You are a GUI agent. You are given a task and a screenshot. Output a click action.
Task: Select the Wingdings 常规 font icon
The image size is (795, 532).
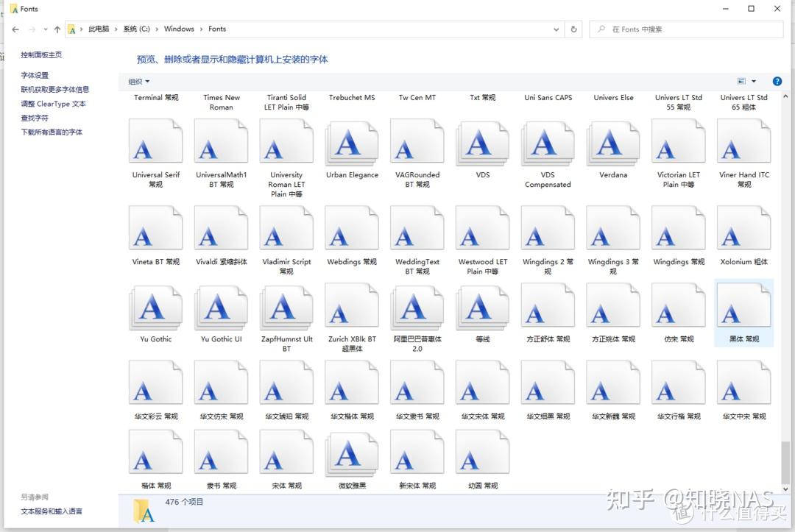pyautogui.click(x=678, y=228)
